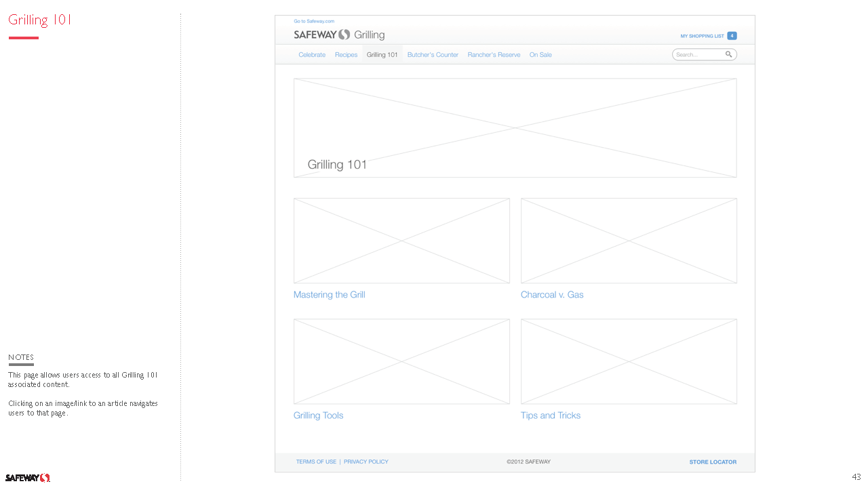Click the Tips and Tricks article link
868x488 pixels.
551,415
